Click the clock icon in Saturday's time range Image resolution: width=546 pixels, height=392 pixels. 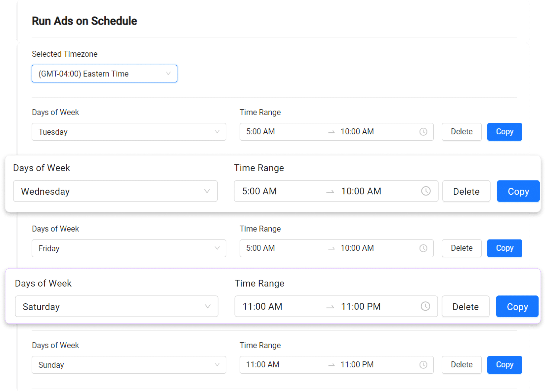[425, 307]
